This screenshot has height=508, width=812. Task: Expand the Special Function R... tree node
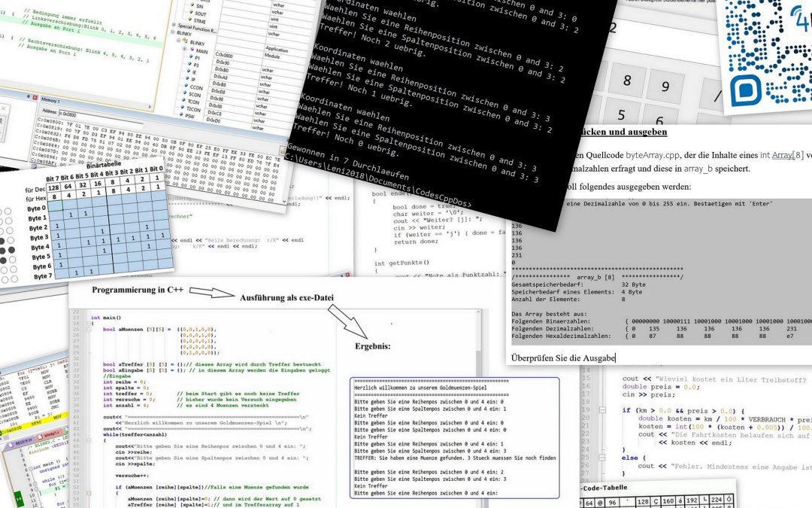click(174, 25)
